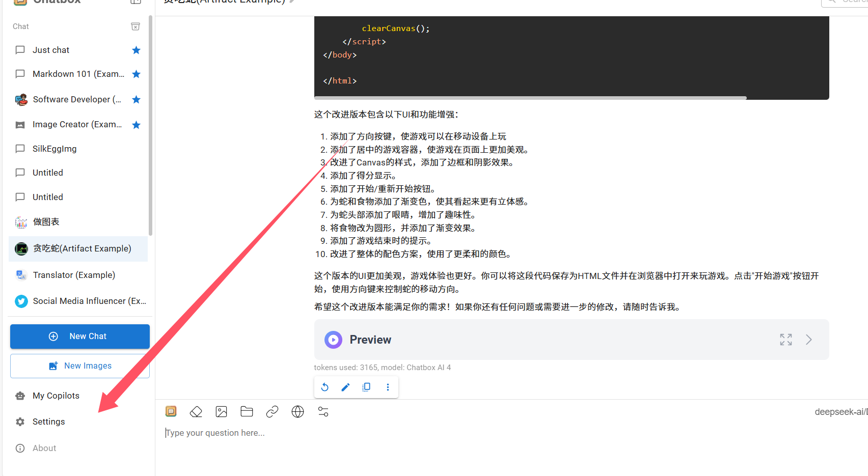Start a New Chat
The image size is (868, 476).
(x=80, y=337)
